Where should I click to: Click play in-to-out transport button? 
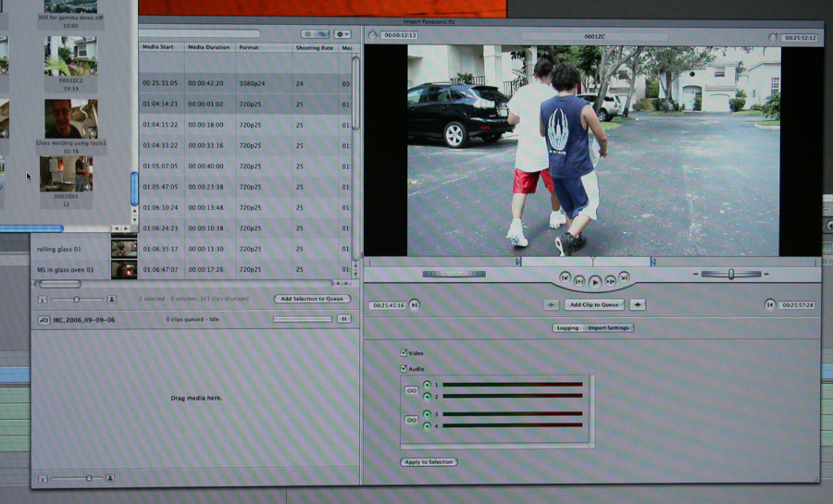[579, 281]
